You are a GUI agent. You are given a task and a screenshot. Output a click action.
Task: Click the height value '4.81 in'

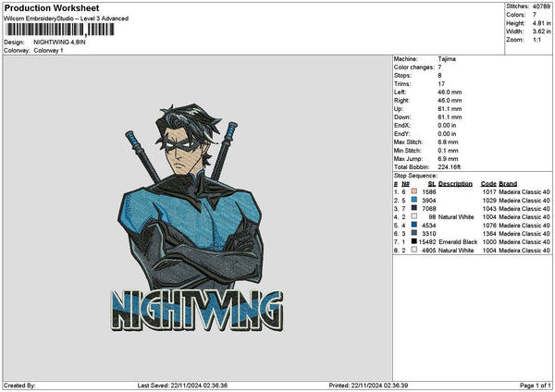pos(541,23)
